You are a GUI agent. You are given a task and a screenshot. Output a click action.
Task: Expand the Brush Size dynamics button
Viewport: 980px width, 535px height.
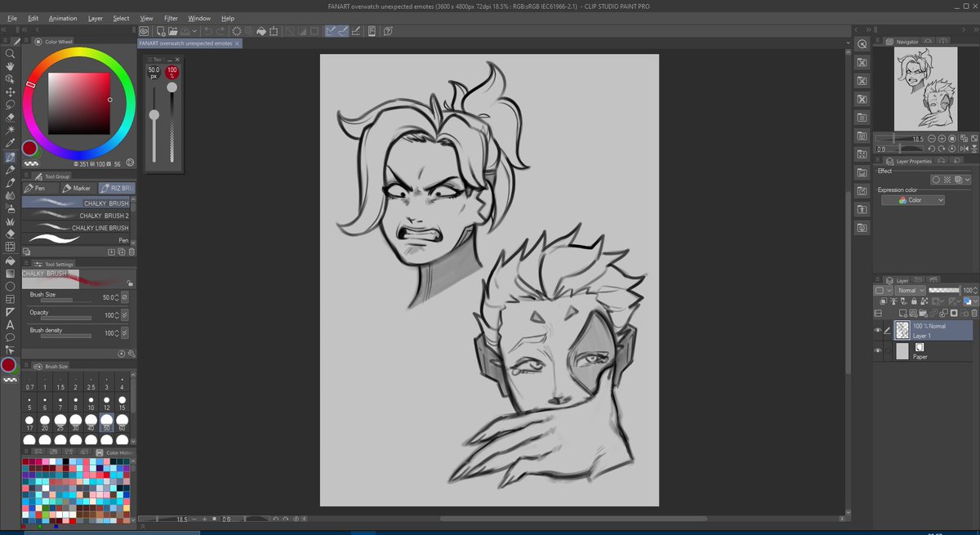coord(125,297)
